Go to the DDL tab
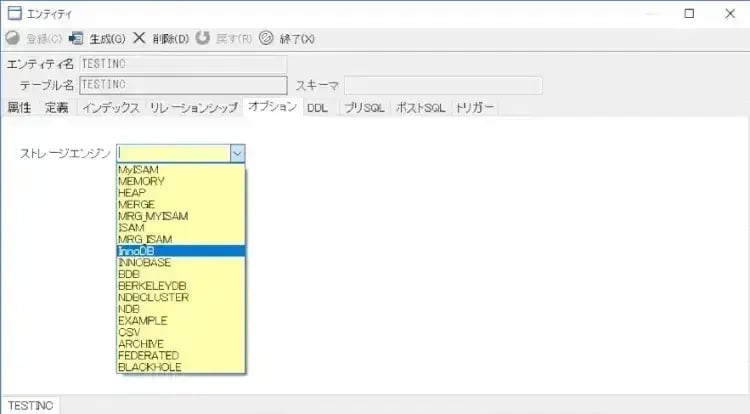The width and height of the screenshot is (750, 414). (317, 107)
